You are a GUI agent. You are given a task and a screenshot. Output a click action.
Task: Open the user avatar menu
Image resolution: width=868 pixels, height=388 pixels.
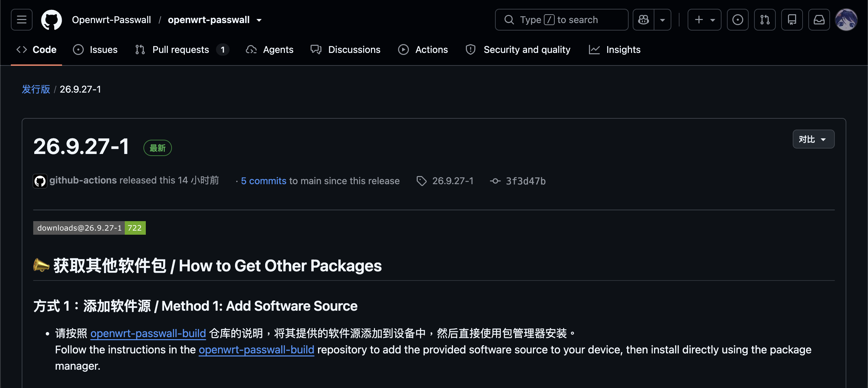click(846, 20)
